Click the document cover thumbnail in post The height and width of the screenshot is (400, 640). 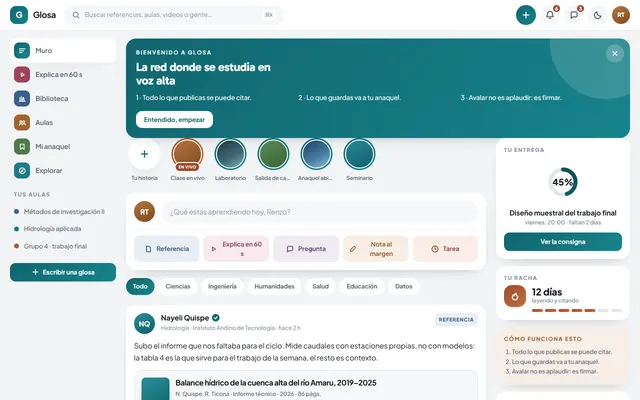[156, 389]
